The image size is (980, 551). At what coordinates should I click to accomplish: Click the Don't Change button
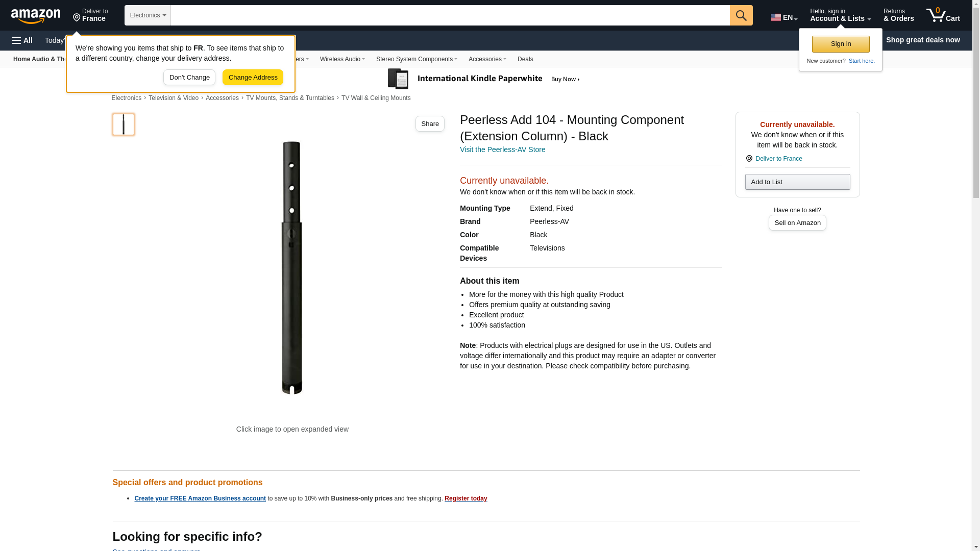pyautogui.click(x=189, y=78)
